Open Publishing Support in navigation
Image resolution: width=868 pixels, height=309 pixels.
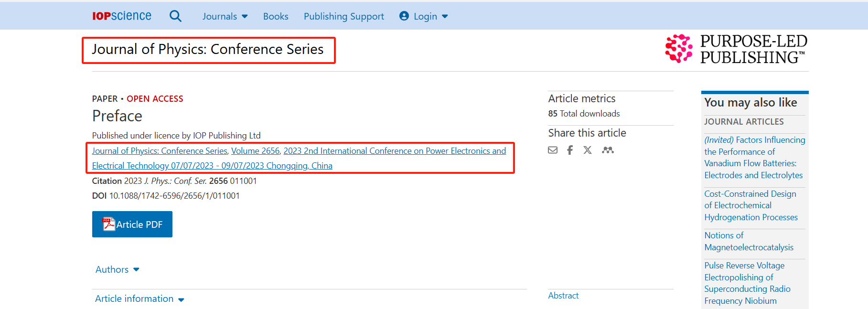pos(344,16)
